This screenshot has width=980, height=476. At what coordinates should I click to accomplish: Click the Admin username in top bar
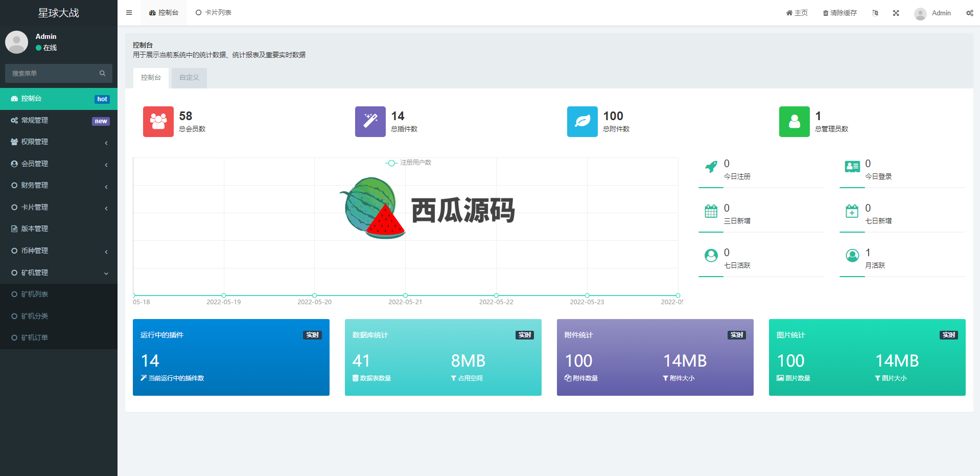click(941, 13)
